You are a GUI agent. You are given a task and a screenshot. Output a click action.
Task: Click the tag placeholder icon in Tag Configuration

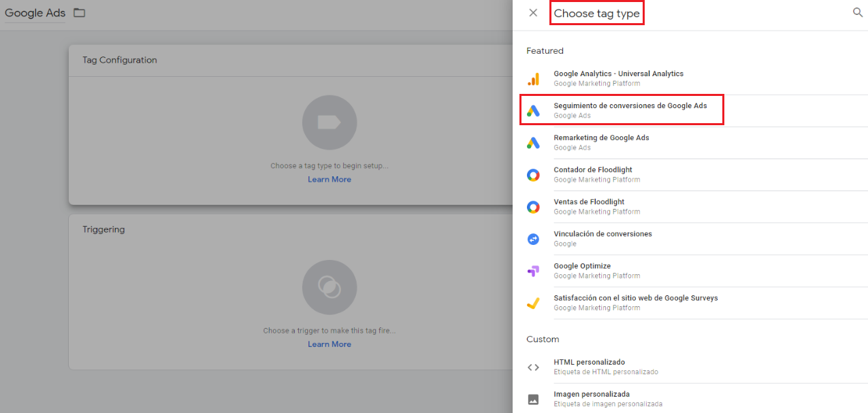tap(329, 122)
